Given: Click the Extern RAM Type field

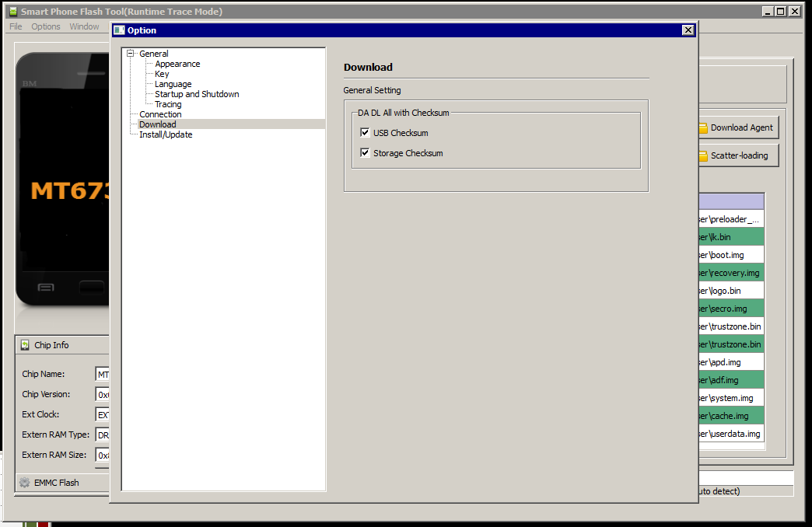Looking at the screenshot, I should point(103,435).
